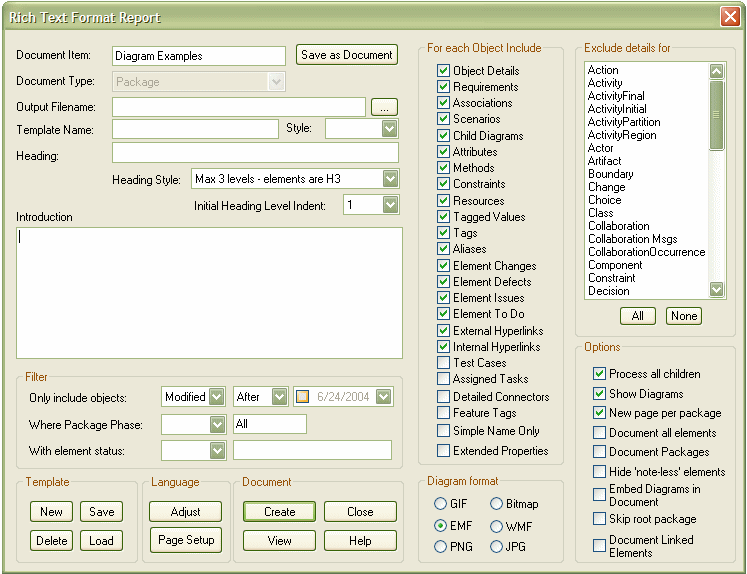Select ActivityPartition in the exclude list
This screenshot has height=574, width=747.
coord(624,122)
